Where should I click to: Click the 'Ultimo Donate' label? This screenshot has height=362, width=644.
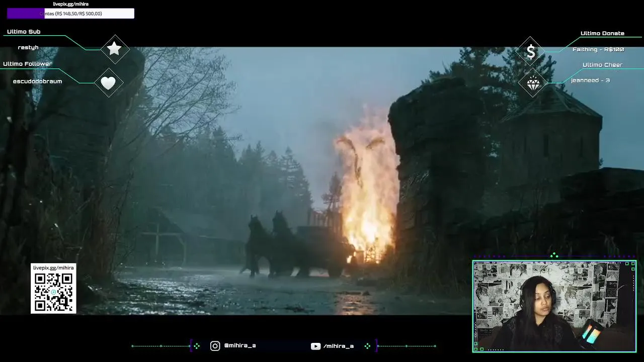pos(602,33)
